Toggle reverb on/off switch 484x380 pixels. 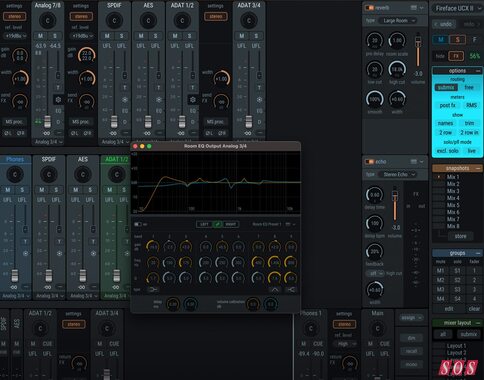(x=369, y=8)
